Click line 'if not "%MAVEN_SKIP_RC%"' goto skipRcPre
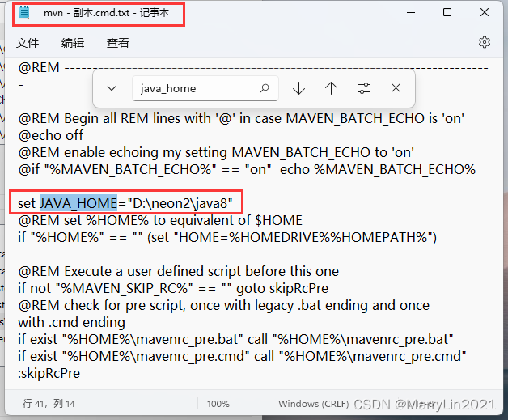This screenshot has width=508, height=420. [x=173, y=288]
